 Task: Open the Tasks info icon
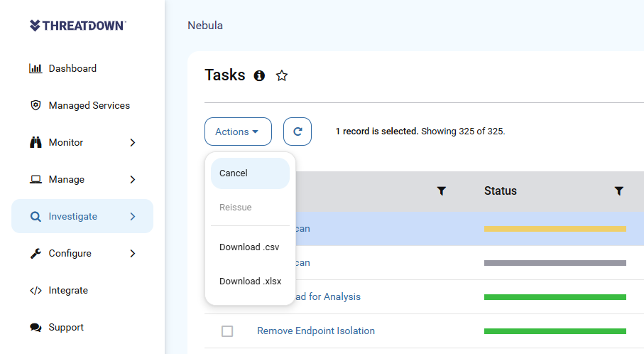click(x=259, y=75)
